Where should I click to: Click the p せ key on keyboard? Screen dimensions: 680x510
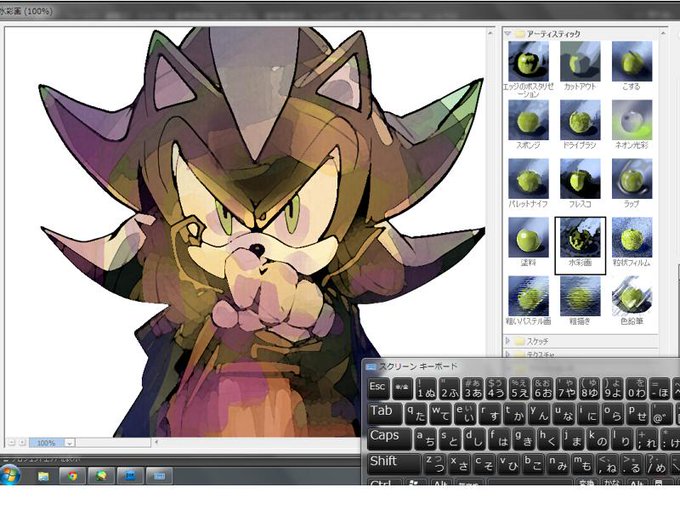(x=638, y=413)
